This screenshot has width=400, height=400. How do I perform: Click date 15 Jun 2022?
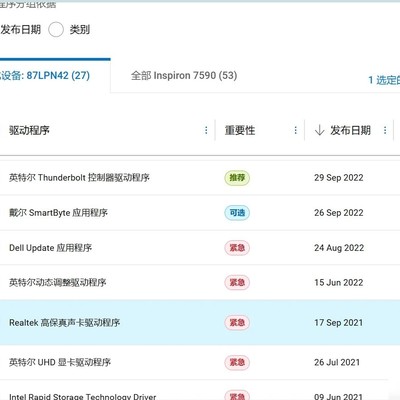(x=339, y=283)
